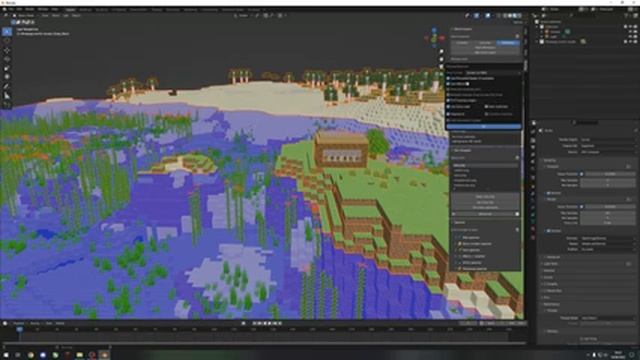Switch to the Modeling workspace tab
This screenshot has width=640, height=360.
pyautogui.click(x=85, y=9)
